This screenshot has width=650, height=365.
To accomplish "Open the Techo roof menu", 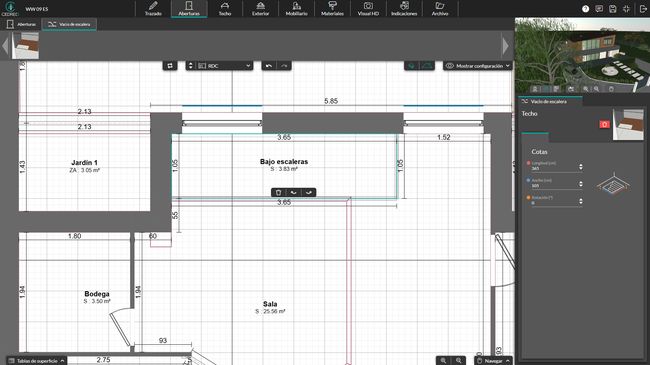I will [x=225, y=9].
